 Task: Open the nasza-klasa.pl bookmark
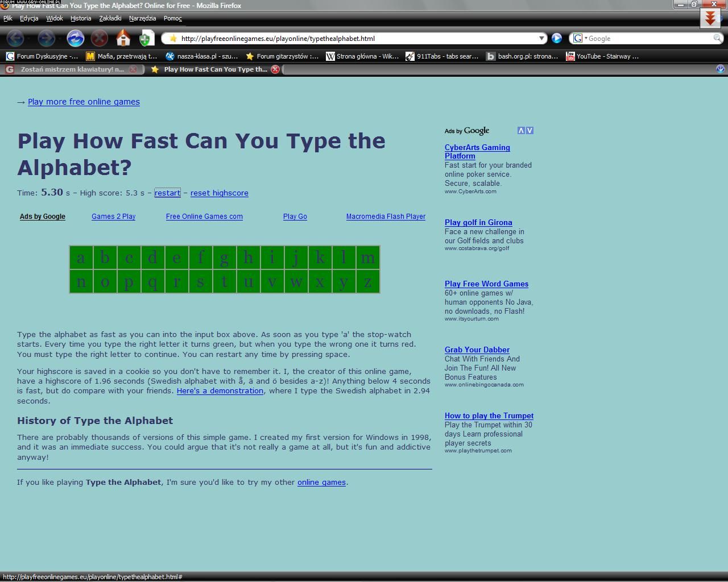coord(202,56)
